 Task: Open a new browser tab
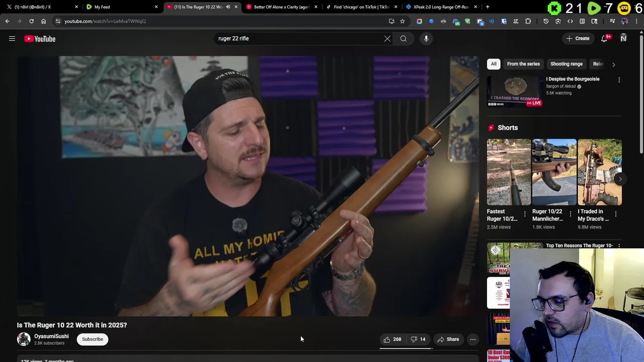488,7
